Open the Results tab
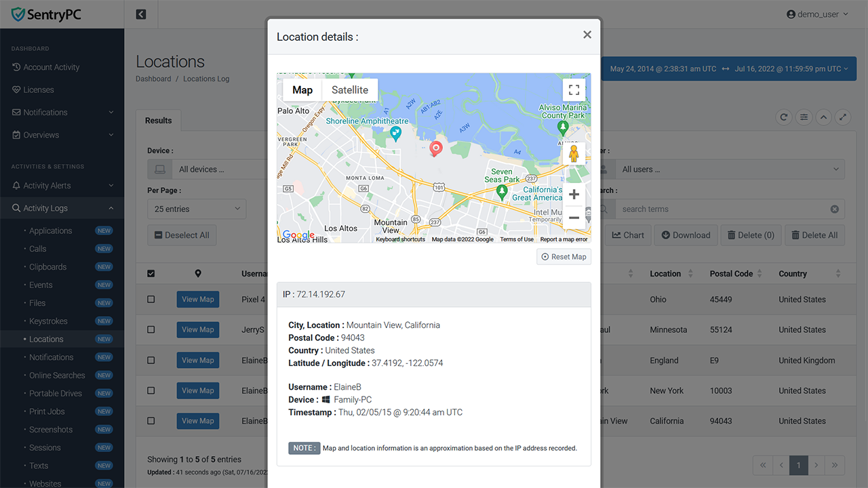 coord(158,121)
